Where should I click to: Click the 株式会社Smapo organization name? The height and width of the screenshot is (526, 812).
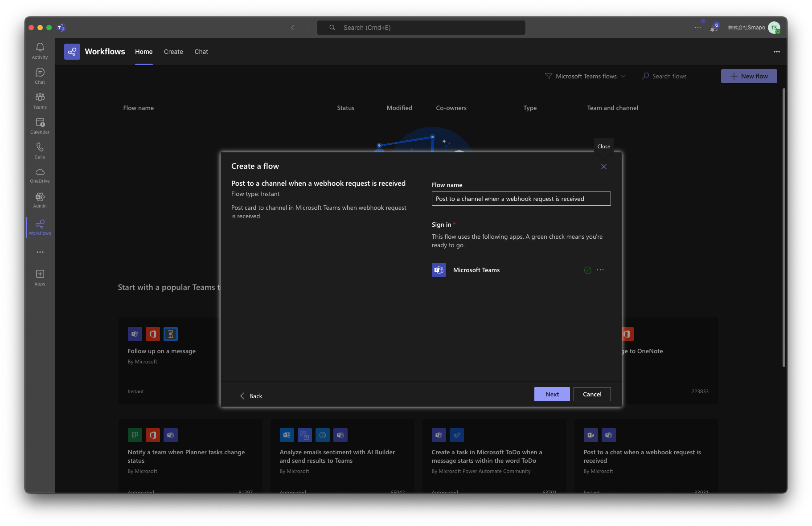pos(746,28)
